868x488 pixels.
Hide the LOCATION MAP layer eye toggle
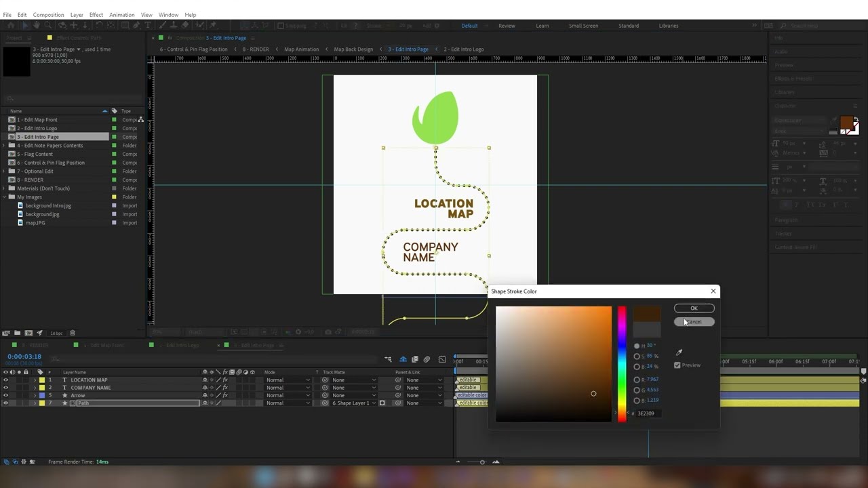click(x=5, y=380)
